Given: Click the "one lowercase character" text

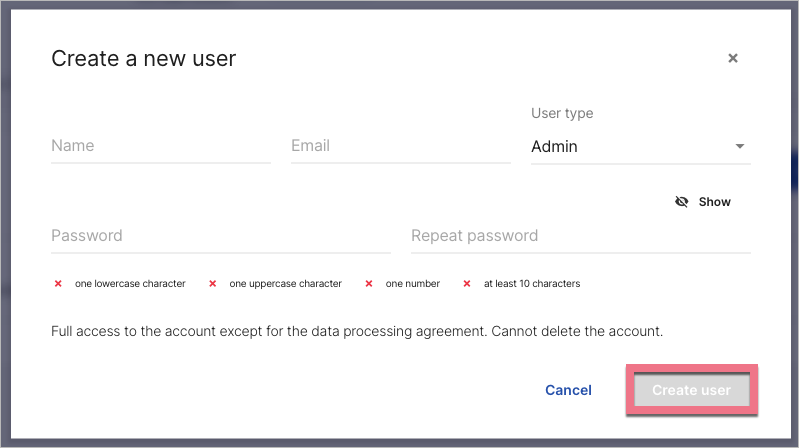Looking at the screenshot, I should click(x=130, y=284).
